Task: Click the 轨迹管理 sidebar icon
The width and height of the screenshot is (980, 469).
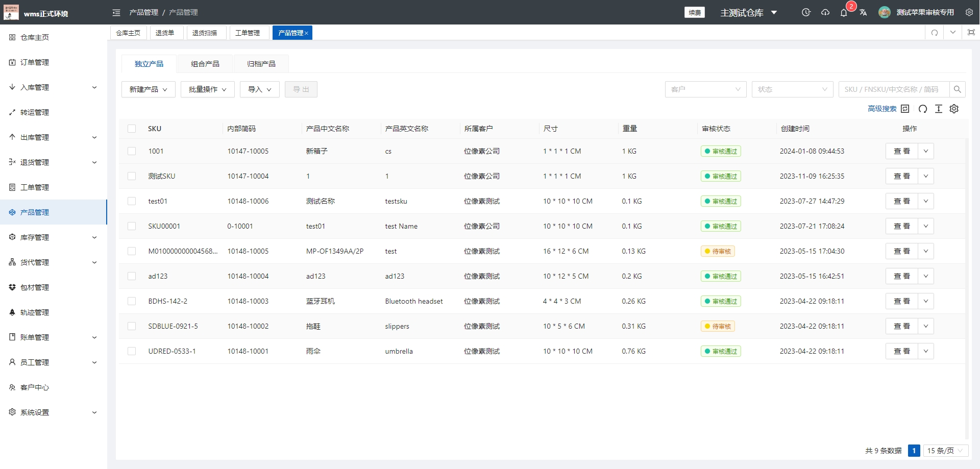Action: (x=12, y=312)
